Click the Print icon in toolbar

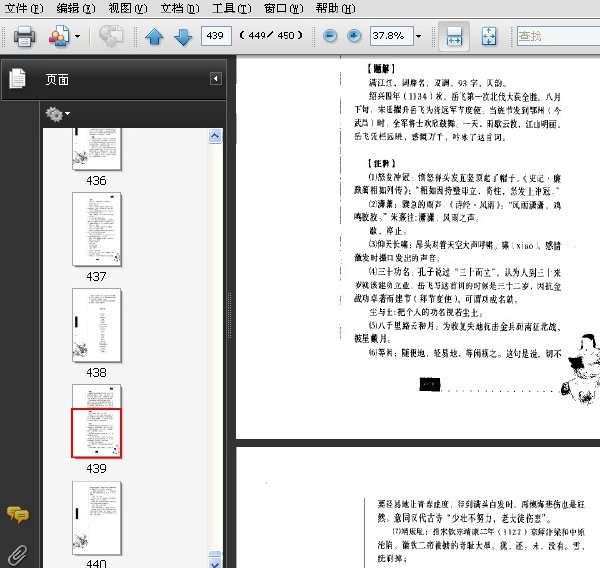tap(24, 36)
